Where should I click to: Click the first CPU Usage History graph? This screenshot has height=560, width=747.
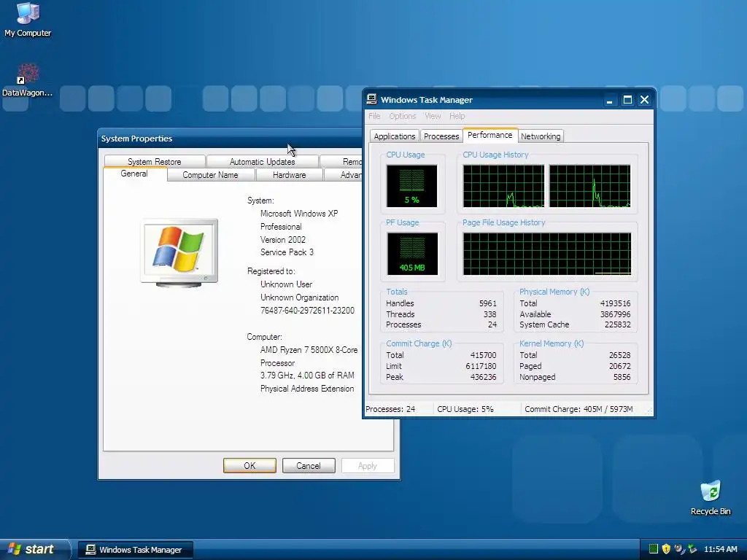[503, 186]
